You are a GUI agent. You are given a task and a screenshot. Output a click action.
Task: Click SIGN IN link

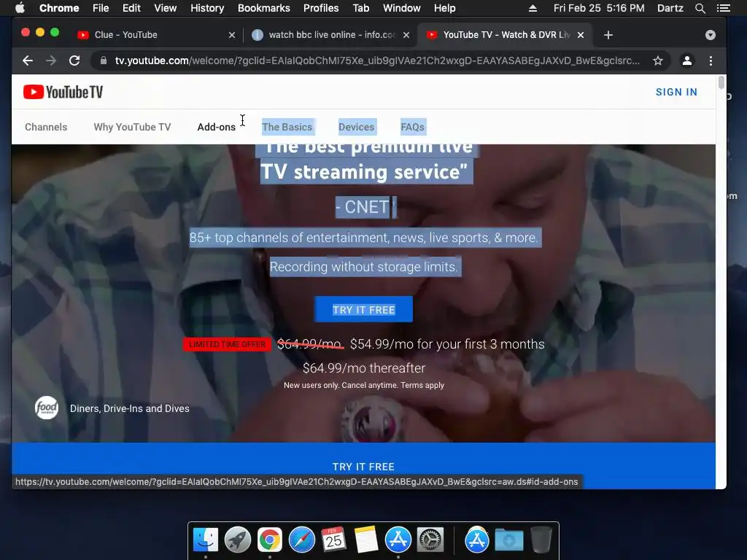[676, 92]
